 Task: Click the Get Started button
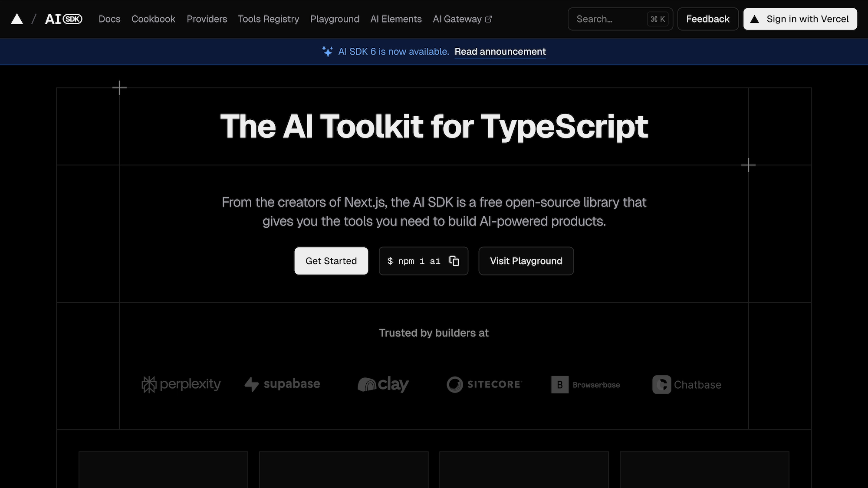click(x=331, y=261)
